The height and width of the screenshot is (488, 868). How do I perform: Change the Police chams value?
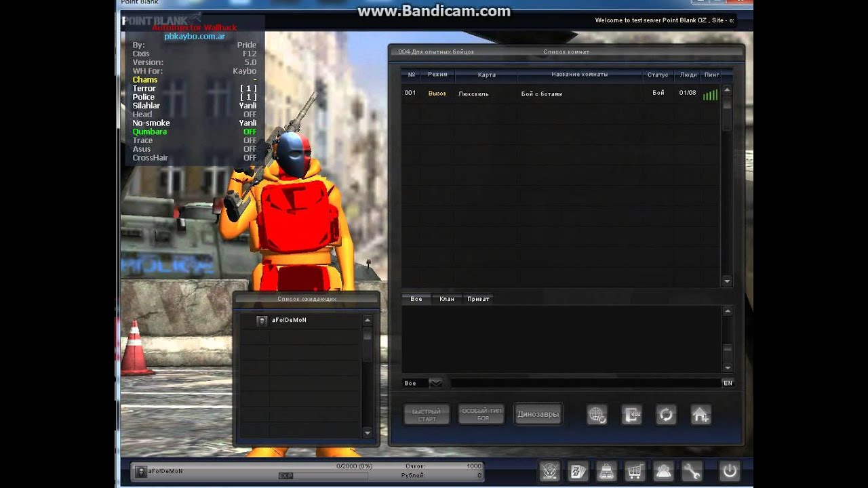(x=248, y=98)
